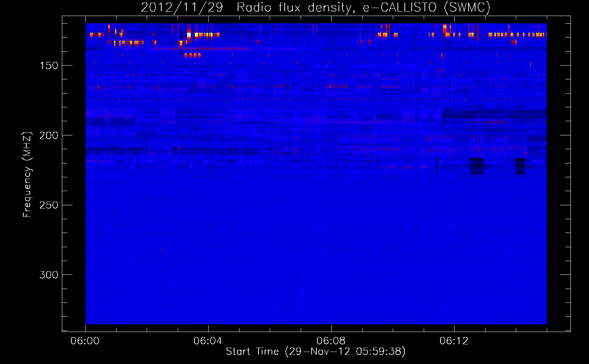Click the 06:04 time tick label
This screenshot has height=364, width=589.
(x=208, y=341)
